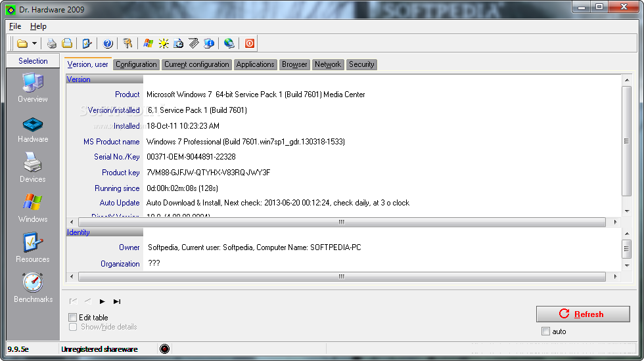Open the Help menu
644x361 pixels.
click(x=38, y=26)
